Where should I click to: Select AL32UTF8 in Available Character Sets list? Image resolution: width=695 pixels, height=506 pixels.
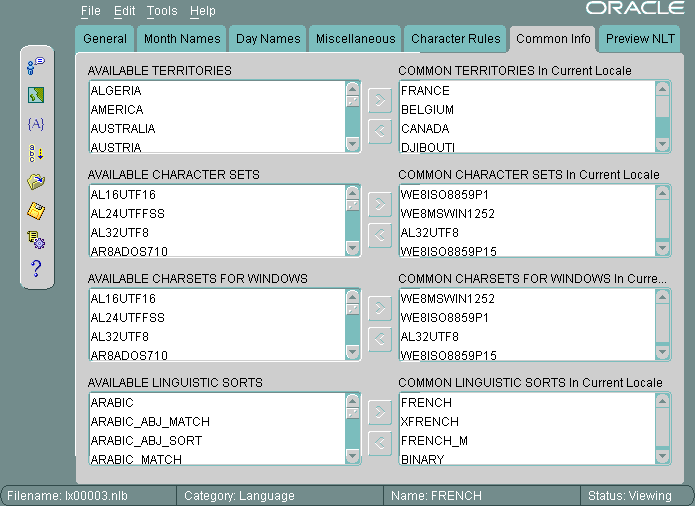(x=120, y=233)
